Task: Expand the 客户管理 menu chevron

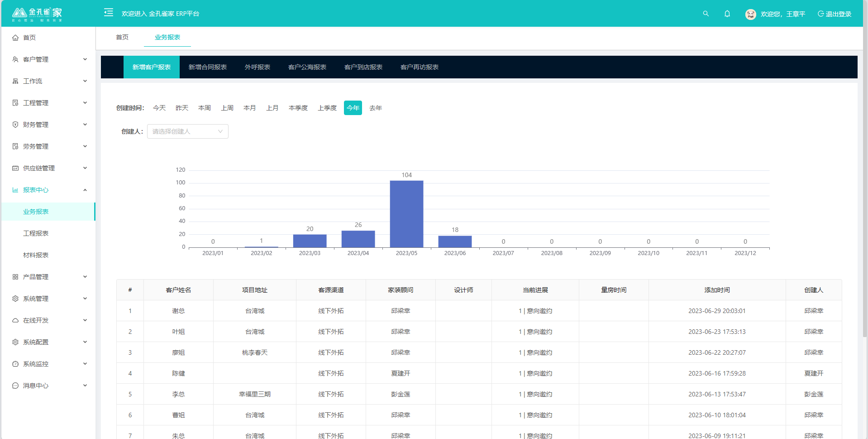Action: click(85, 59)
